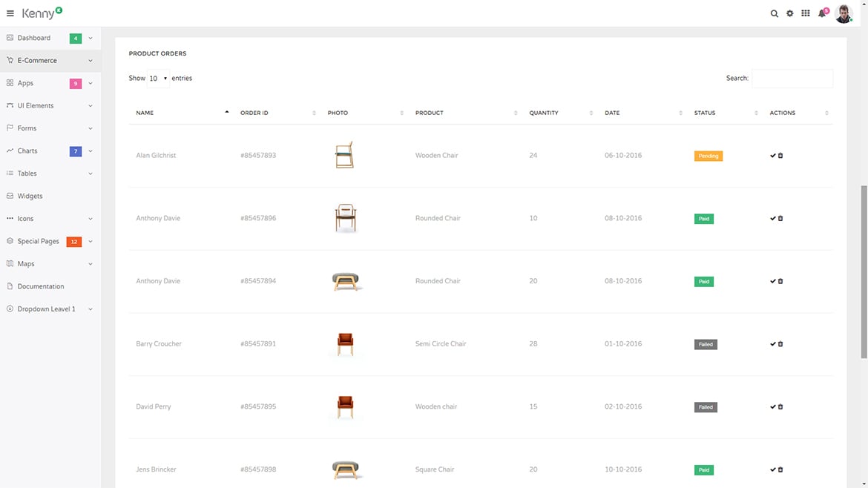The width and height of the screenshot is (868, 488).
Task: Sort table by Quantity column
Action: [559, 113]
